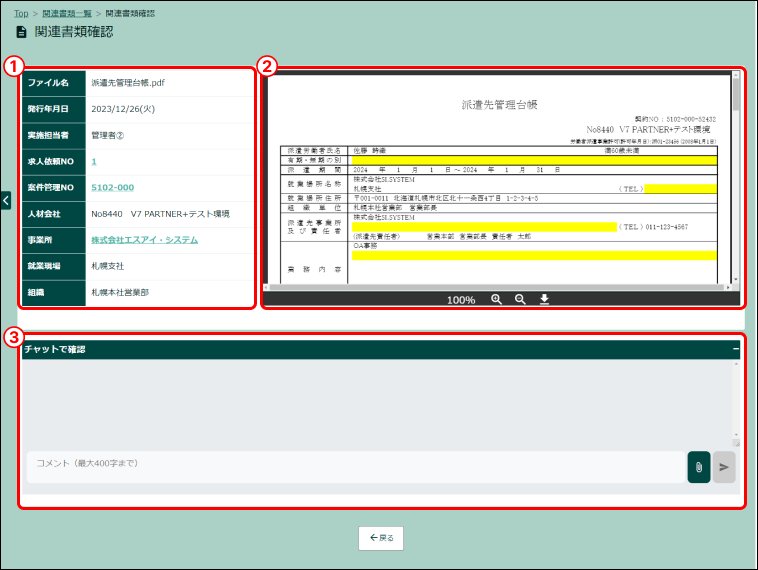Viewport: 758px width, 570px height.
Task: Download the PDF document
Action: point(544,299)
